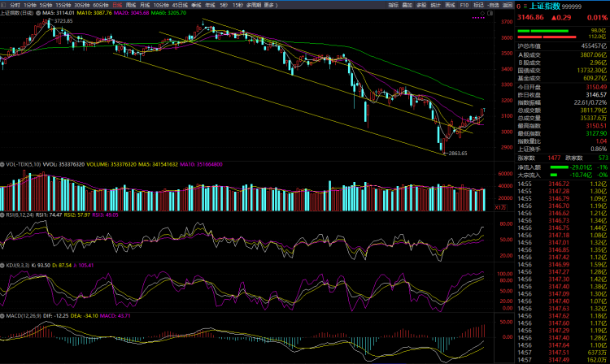The height and width of the screenshot is (364, 610).
Task: Click the gear icon beside KDJ indicator
Action: [x=3, y=265]
